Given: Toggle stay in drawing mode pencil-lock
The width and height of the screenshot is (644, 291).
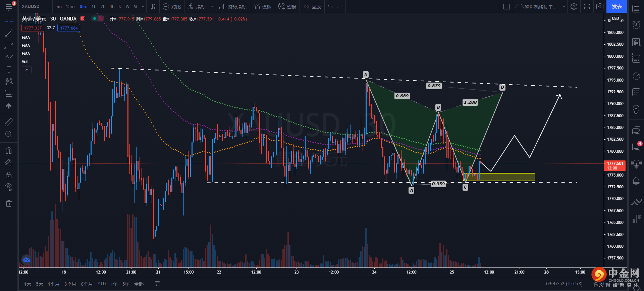Looking at the screenshot, I should [9, 163].
